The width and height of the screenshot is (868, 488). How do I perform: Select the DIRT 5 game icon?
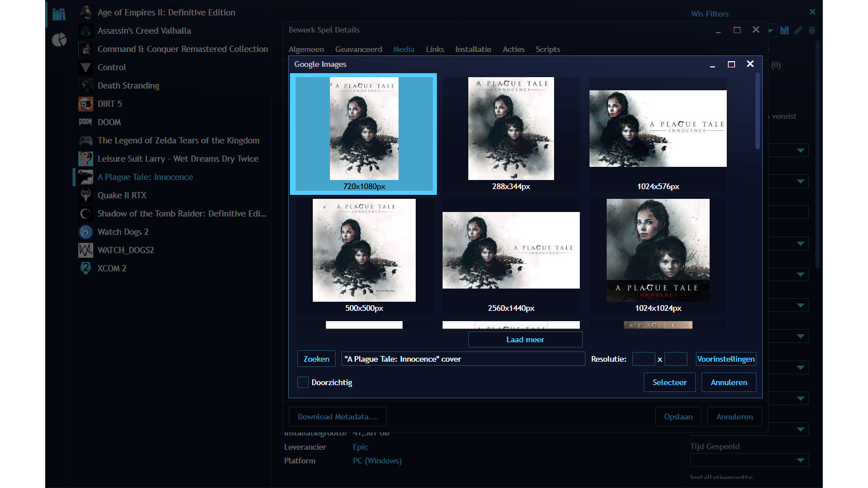[86, 103]
